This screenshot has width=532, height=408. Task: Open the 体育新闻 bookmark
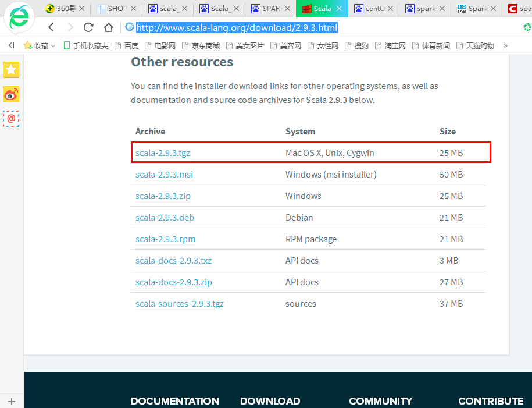click(x=431, y=45)
